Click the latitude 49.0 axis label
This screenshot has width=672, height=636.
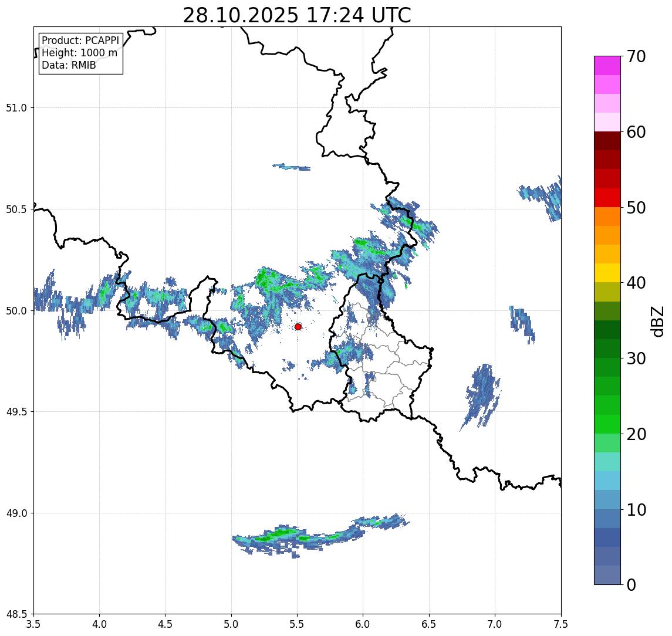16,513
